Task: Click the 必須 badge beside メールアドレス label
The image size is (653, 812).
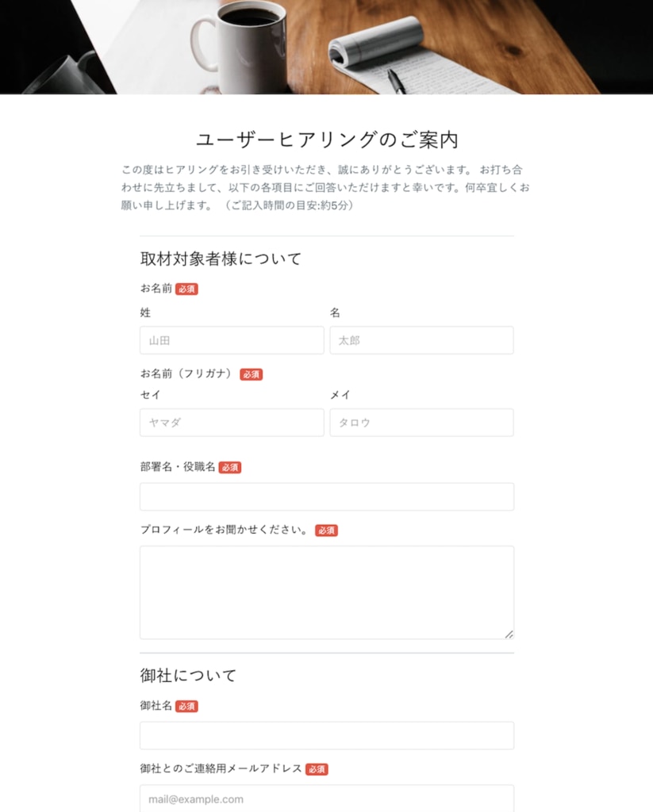Action: 317,769
